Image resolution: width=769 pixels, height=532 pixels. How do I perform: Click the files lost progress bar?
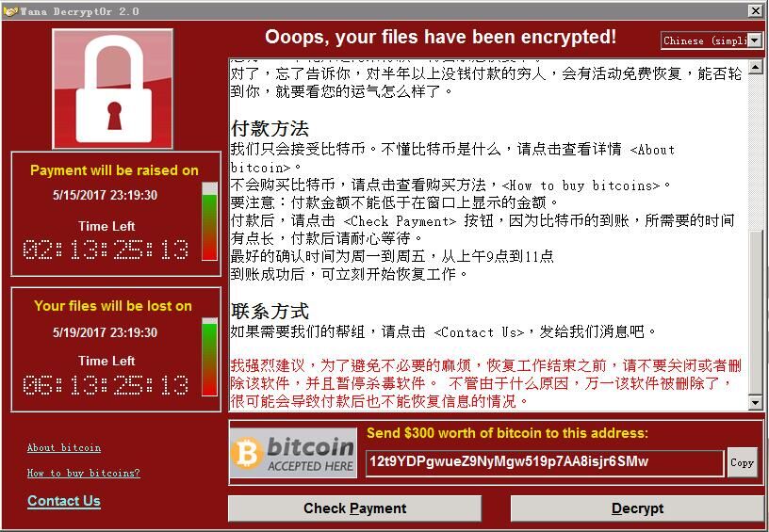click(209, 357)
